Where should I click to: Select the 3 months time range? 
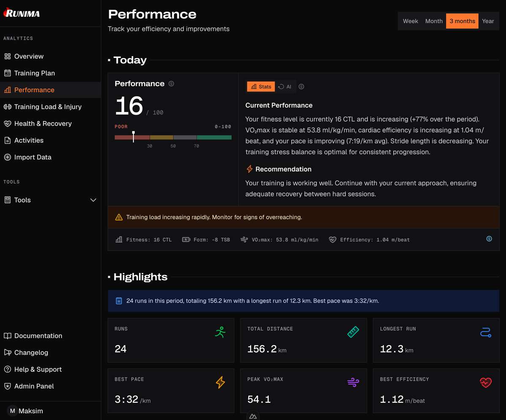[462, 21]
